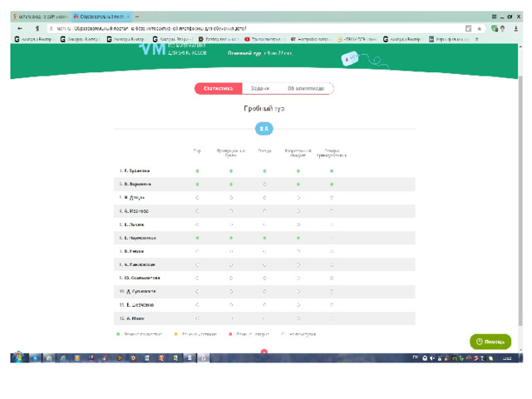
Task: Click the browser back arrow
Action: click(x=20, y=28)
